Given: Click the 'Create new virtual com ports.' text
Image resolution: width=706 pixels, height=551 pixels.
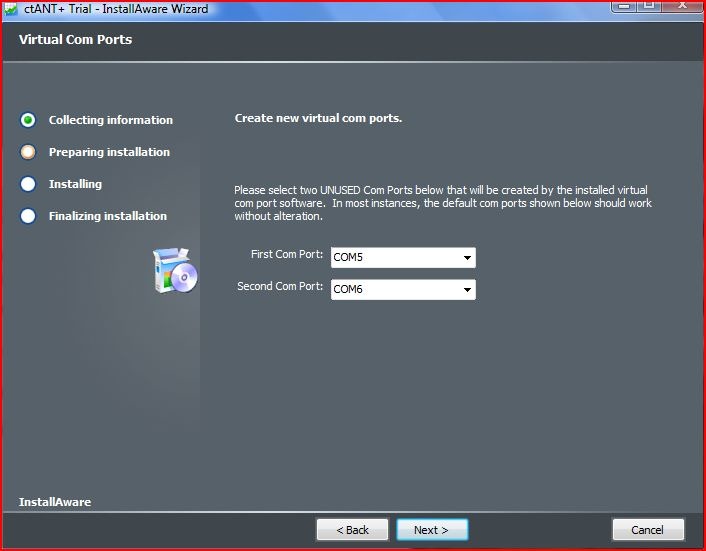Looking at the screenshot, I should (x=318, y=118).
